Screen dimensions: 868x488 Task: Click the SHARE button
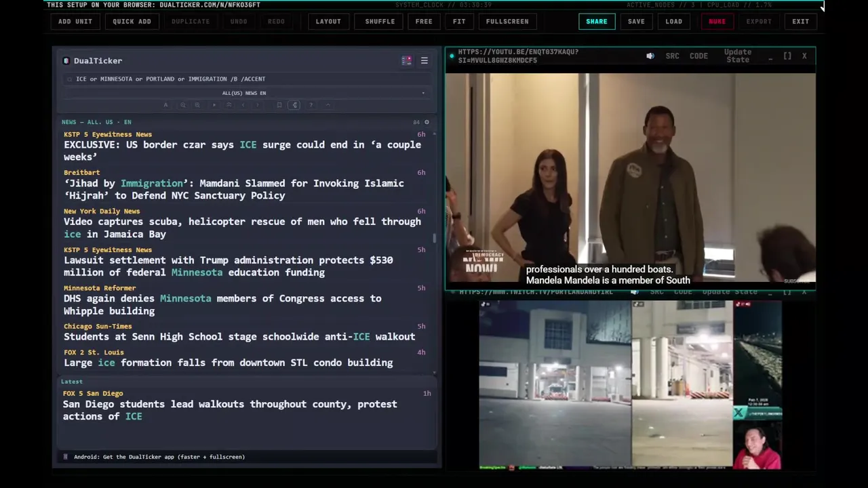(597, 21)
